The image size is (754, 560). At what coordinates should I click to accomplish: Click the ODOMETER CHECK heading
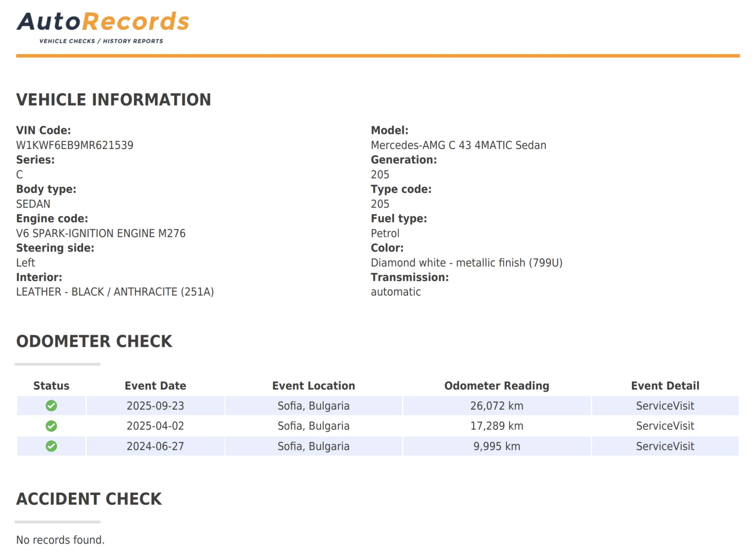(x=94, y=341)
